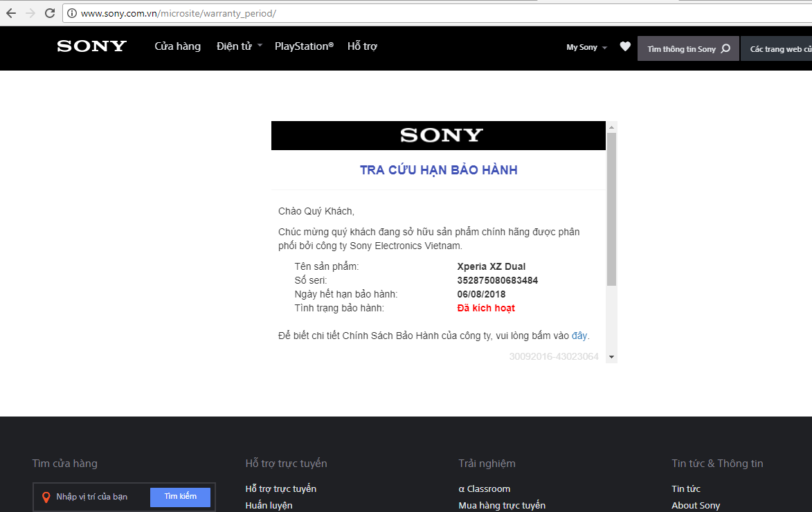Click the TRA CỨU HẠN BẢO HÀNH heading
812x512 pixels.
439,170
